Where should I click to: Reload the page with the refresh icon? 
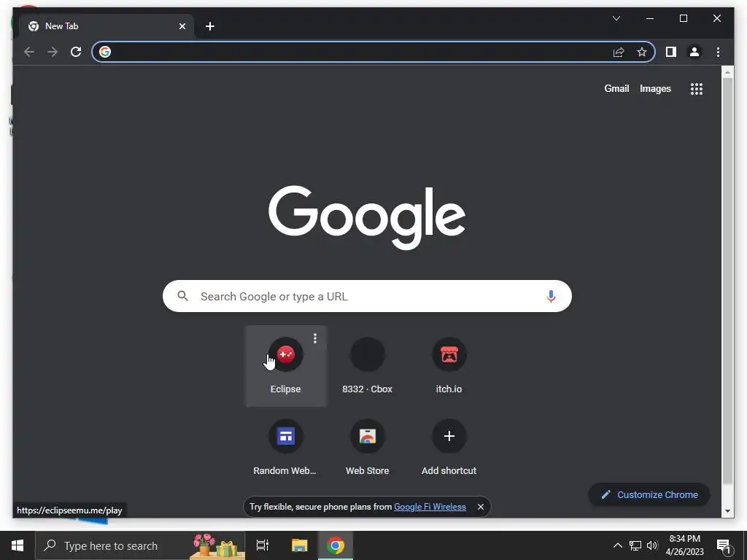76,52
